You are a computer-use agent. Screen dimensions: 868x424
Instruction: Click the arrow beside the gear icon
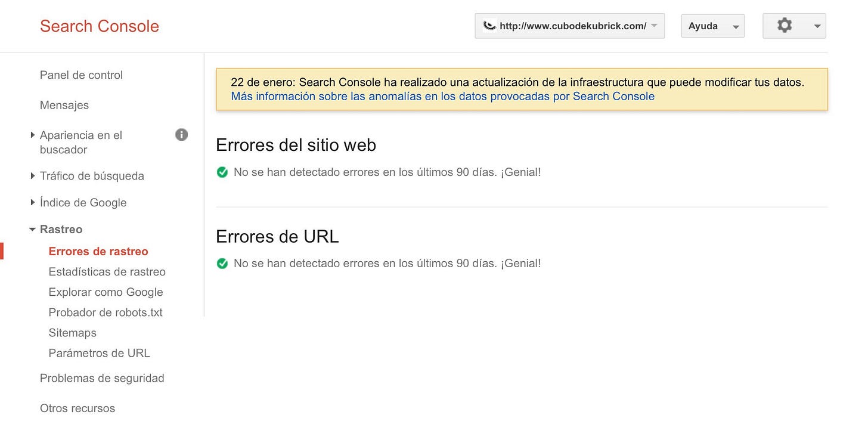[817, 27]
